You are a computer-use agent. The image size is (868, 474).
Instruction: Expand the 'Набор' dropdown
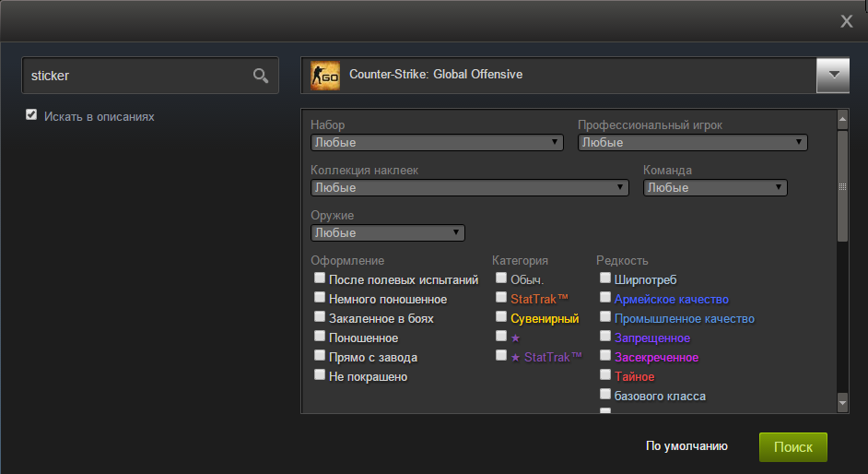coord(437,143)
